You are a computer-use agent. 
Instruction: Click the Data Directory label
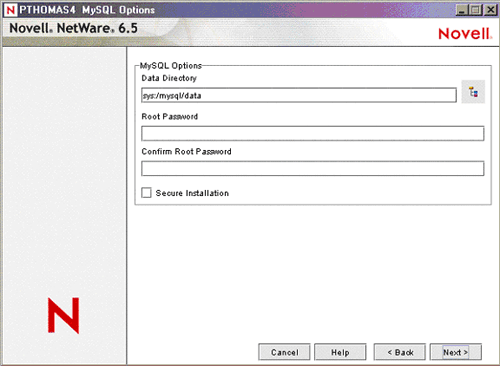pyautogui.click(x=169, y=78)
